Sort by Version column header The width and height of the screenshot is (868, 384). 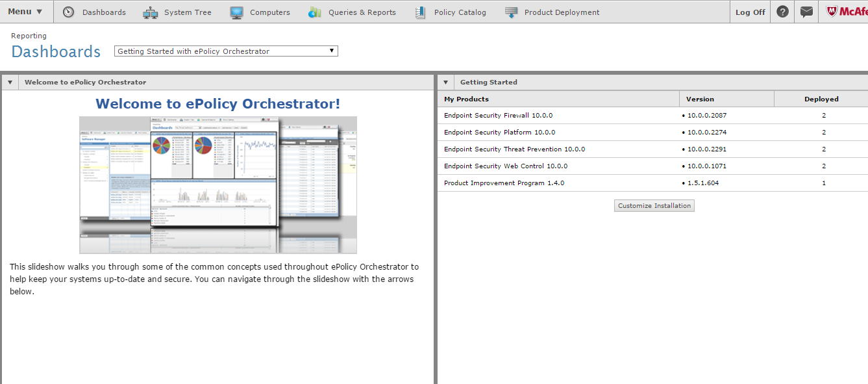coord(726,99)
